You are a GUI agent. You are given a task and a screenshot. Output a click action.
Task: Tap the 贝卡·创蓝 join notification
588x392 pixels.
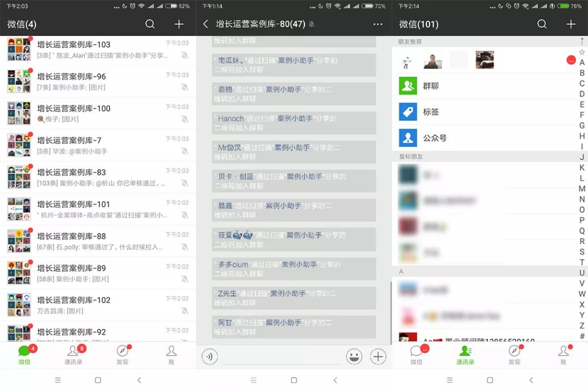click(x=294, y=181)
